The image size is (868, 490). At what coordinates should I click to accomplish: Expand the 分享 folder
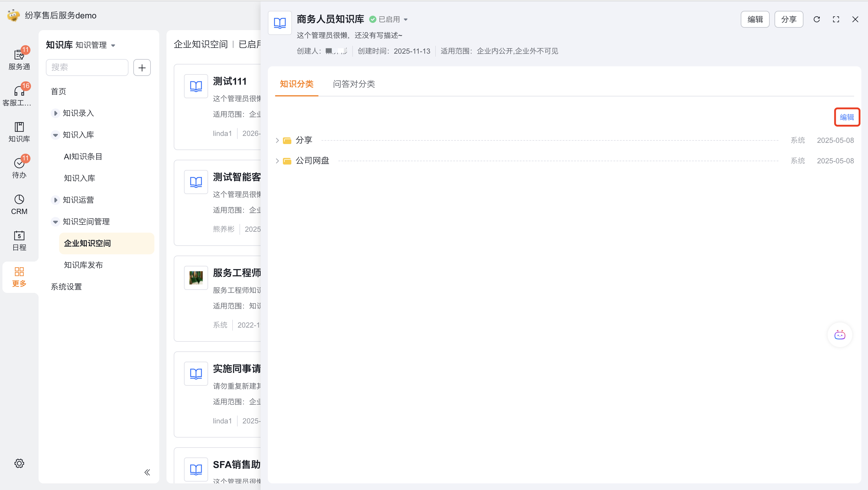pyautogui.click(x=277, y=140)
